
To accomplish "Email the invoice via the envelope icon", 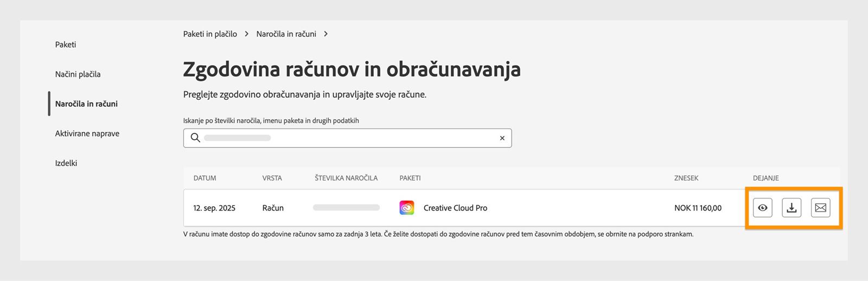I will (x=820, y=208).
